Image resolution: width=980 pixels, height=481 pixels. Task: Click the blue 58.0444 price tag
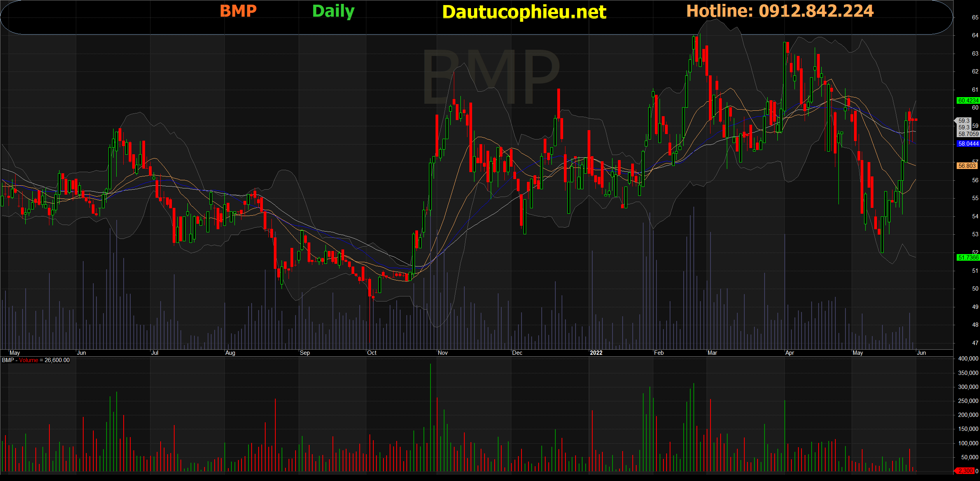tap(968, 144)
